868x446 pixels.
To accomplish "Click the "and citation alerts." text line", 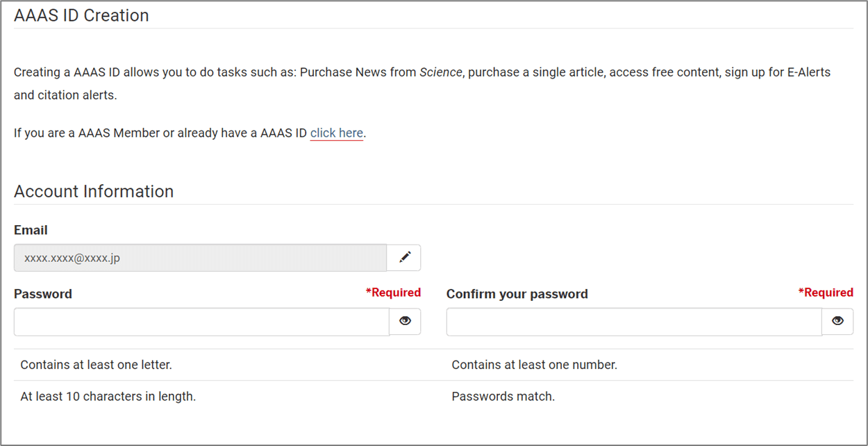I will pyautogui.click(x=65, y=95).
